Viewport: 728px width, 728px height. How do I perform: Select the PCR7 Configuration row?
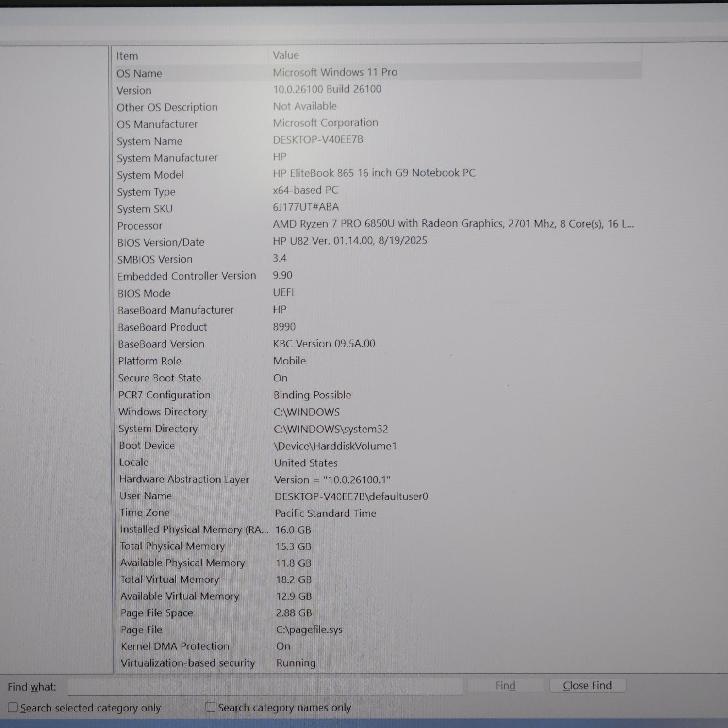(165, 395)
